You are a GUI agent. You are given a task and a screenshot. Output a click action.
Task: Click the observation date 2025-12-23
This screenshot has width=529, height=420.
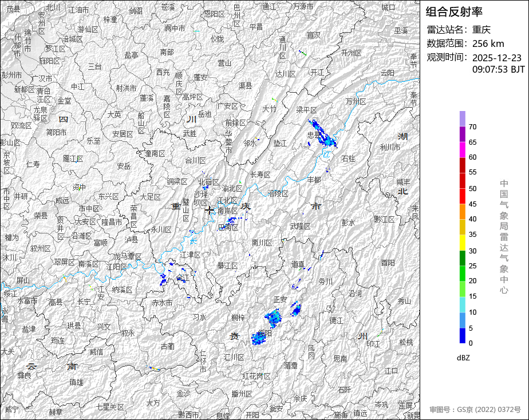496,58
